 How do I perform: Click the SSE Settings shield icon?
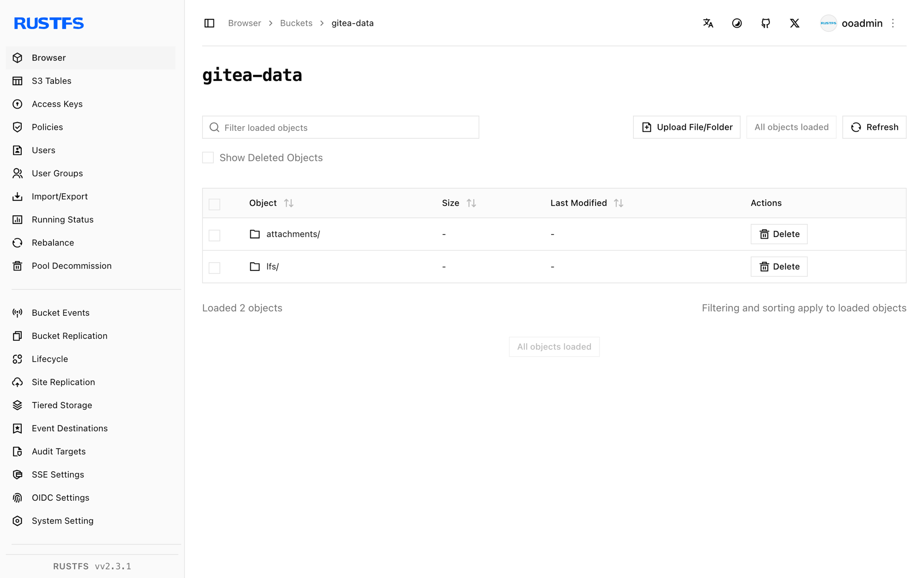[x=18, y=474]
